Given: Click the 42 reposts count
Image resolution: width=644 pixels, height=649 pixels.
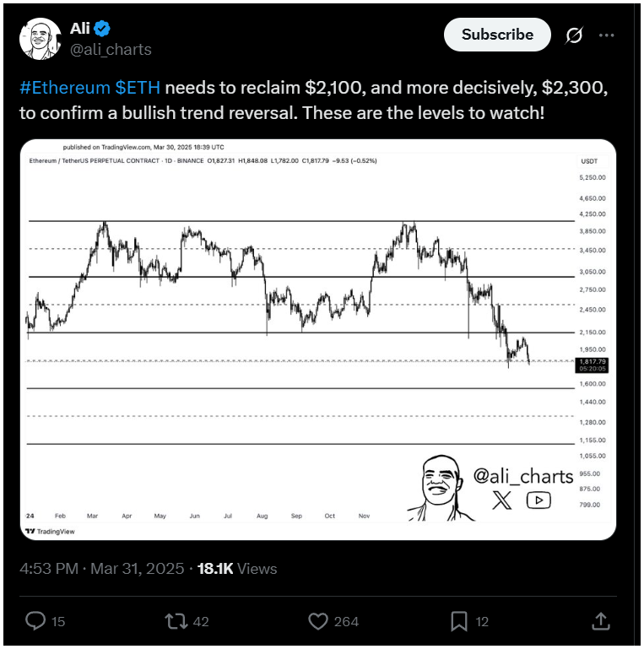Looking at the screenshot, I should pos(201,622).
